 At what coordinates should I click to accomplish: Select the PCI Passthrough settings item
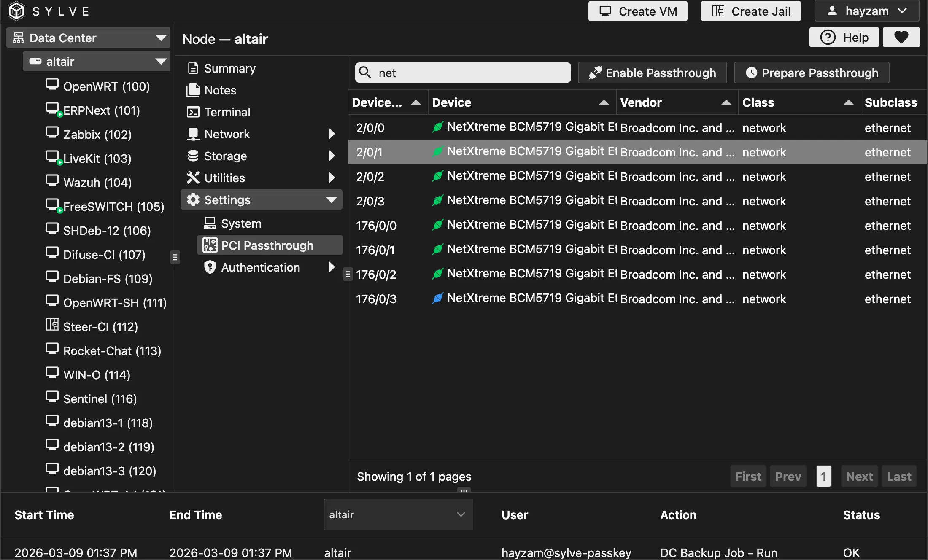click(267, 245)
